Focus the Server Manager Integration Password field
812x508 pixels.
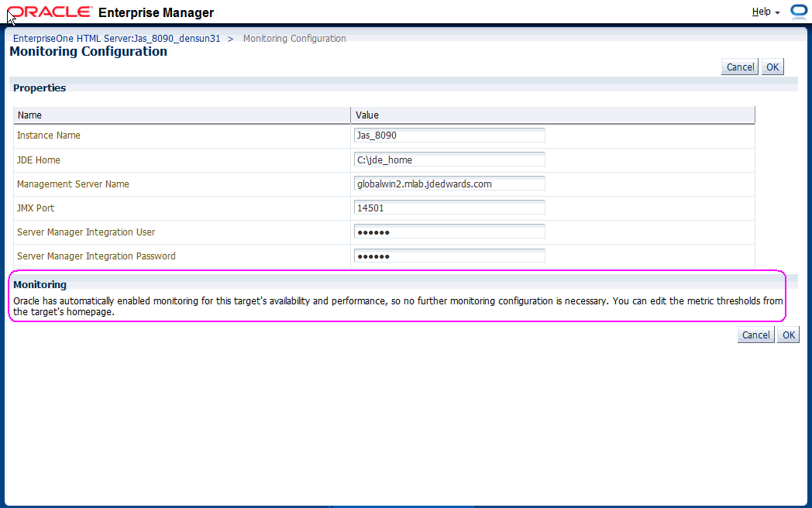point(449,256)
